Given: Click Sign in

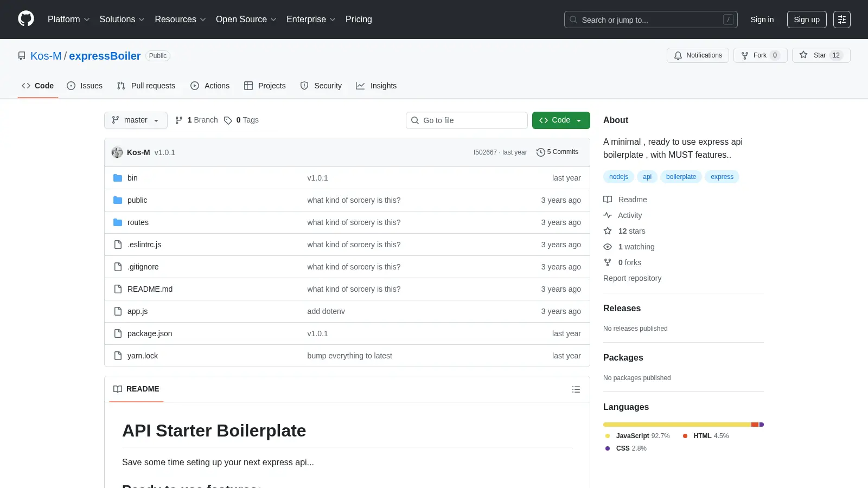Looking at the screenshot, I should click(762, 20).
